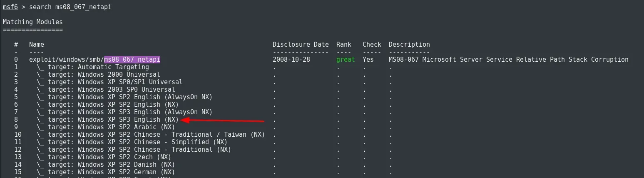
Task: Select Windows XP SP2 English (AlwaysOn NX)
Action: tap(124, 97)
